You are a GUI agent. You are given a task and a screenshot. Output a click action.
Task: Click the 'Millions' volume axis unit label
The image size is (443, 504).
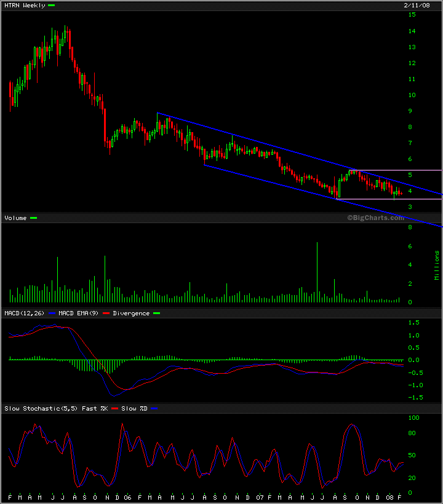(437, 265)
